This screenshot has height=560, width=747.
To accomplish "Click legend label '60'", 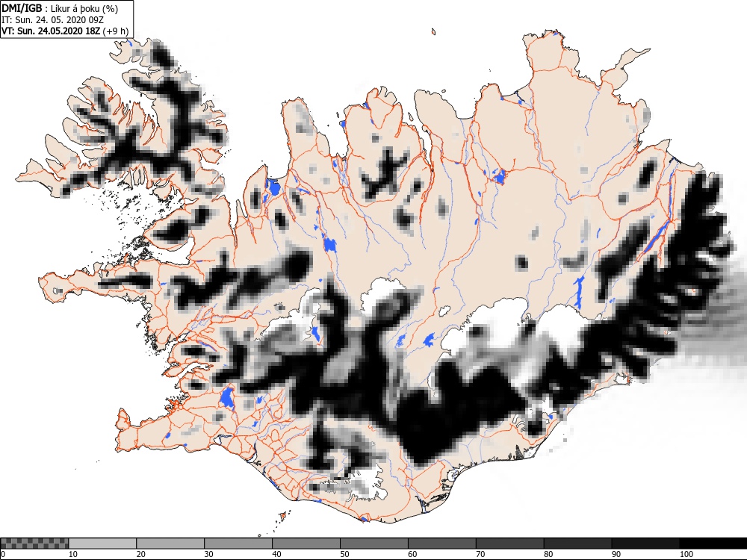I will tap(412, 554).
